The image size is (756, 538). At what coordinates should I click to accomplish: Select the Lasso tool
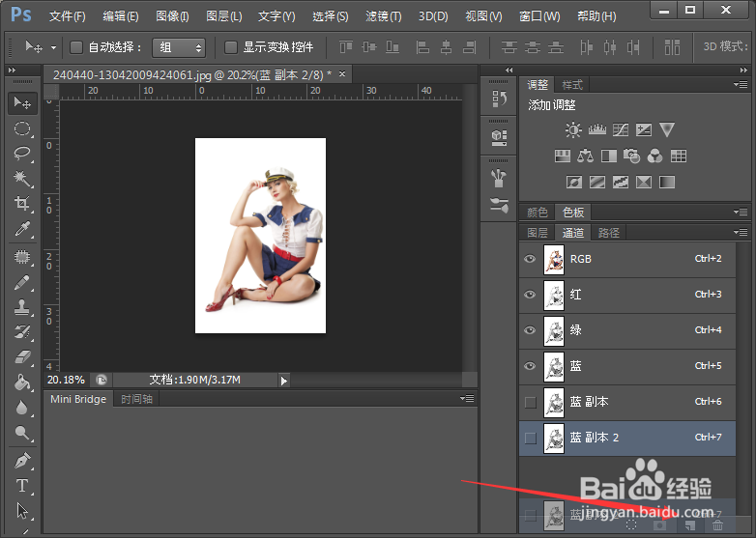(22, 154)
